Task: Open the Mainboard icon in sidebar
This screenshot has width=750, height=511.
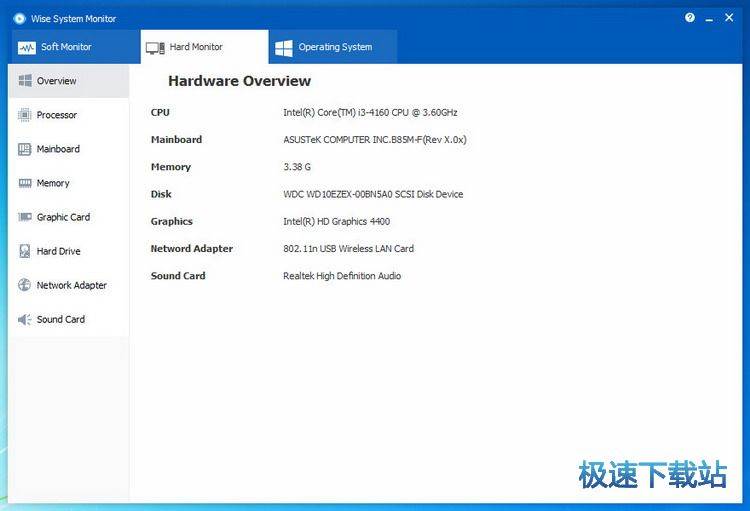Action: click(x=25, y=149)
